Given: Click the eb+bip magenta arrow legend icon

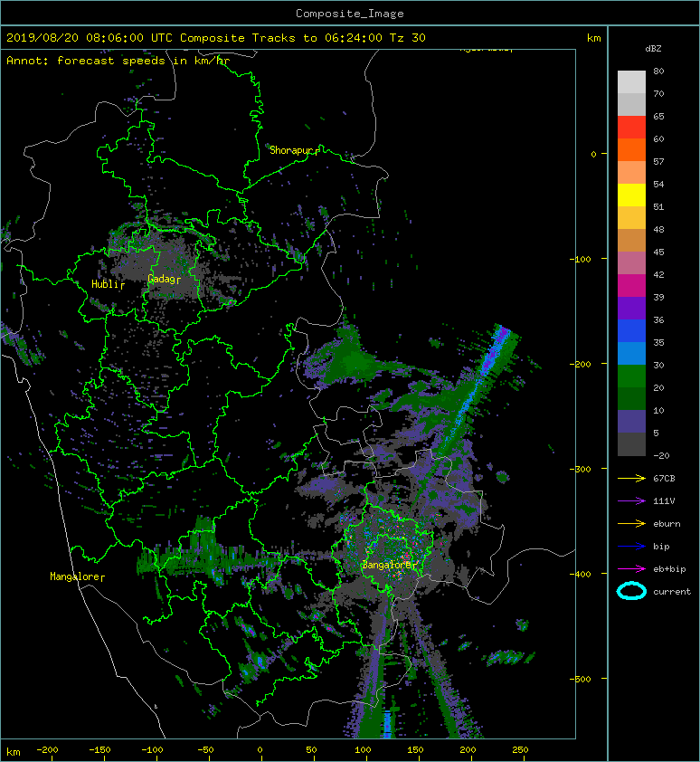Looking at the screenshot, I should [x=631, y=568].
